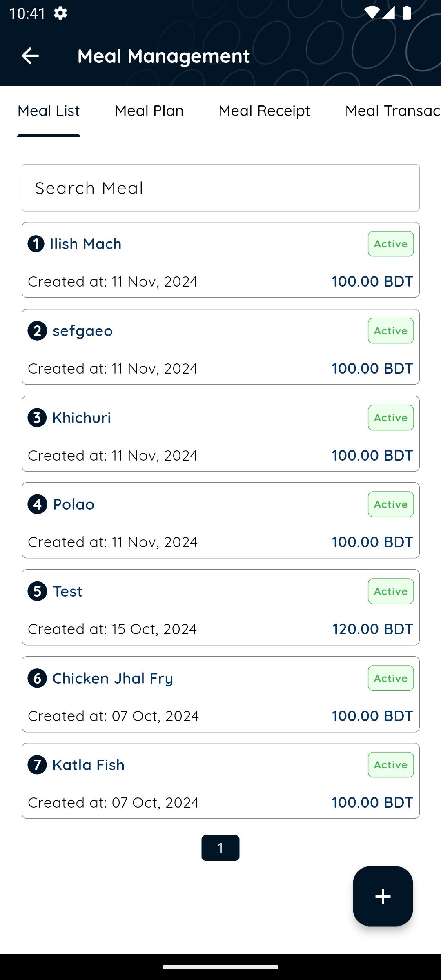This screenshot has height=980, width=441.
Task: Tap the back arrow icon
Action: click(30, 56)
